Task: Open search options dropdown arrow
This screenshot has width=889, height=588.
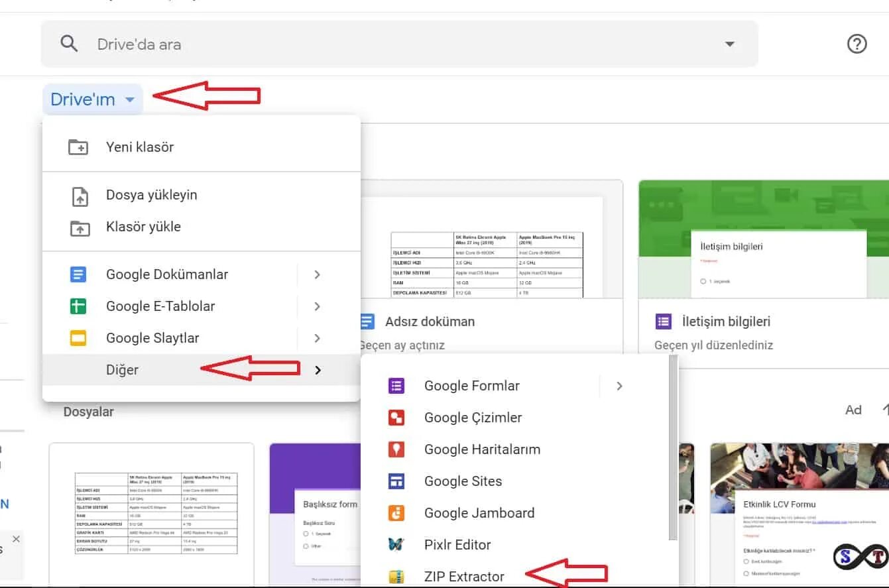Action: coord(730,44)
